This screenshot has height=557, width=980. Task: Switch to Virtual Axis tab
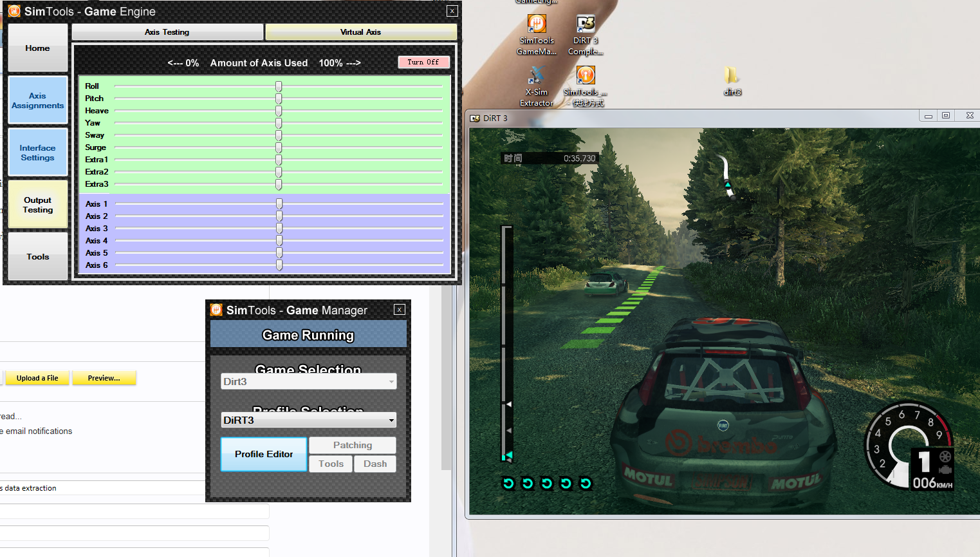[361, 32]
